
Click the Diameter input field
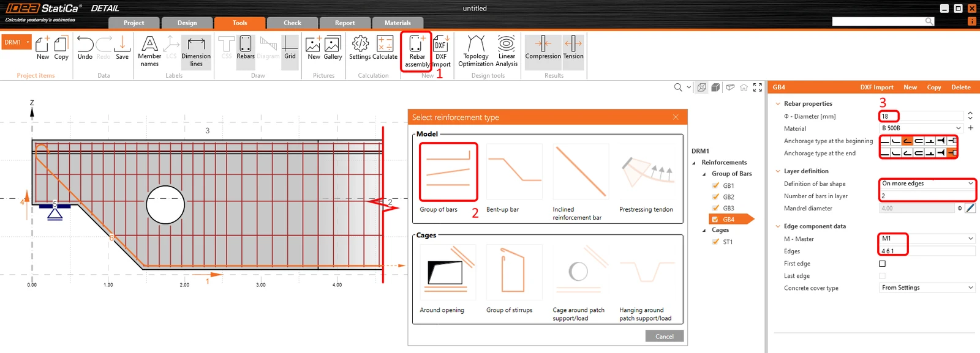click(921, 116)
